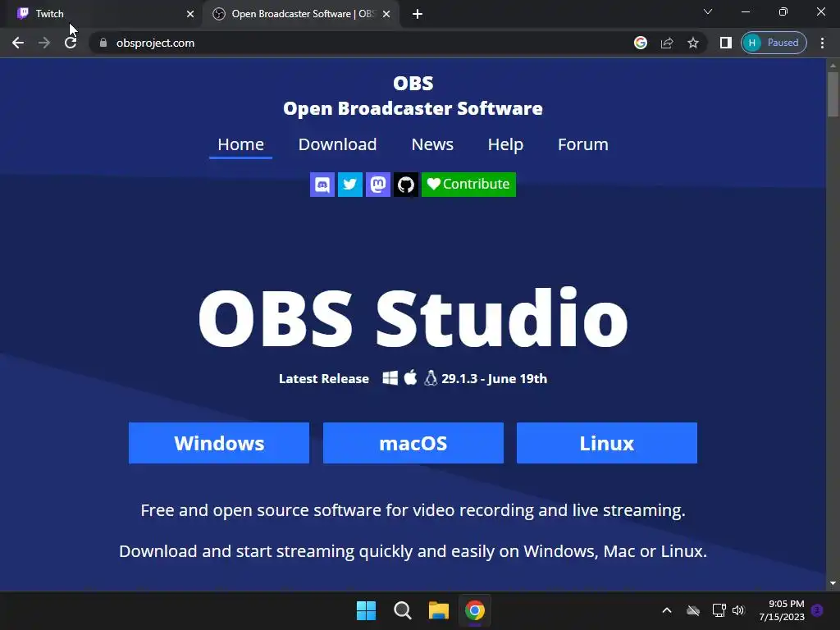Open taskbar Search
This screenshot has width=840, height=630.
[x=402, y=610]
